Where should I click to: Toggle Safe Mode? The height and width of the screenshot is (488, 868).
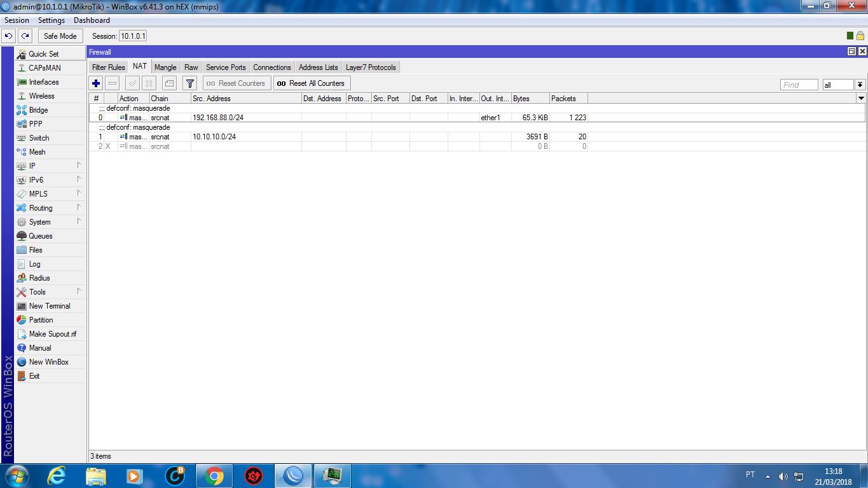(x=60, y=36)
